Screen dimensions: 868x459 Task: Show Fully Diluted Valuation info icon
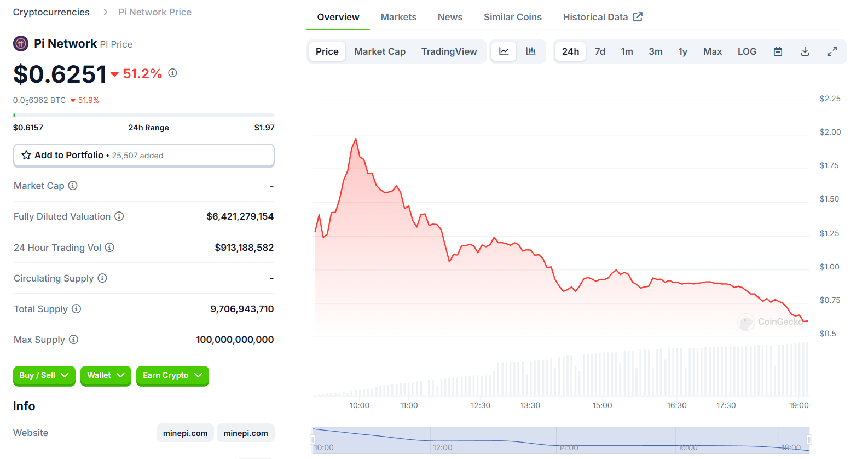click(119, 216)
